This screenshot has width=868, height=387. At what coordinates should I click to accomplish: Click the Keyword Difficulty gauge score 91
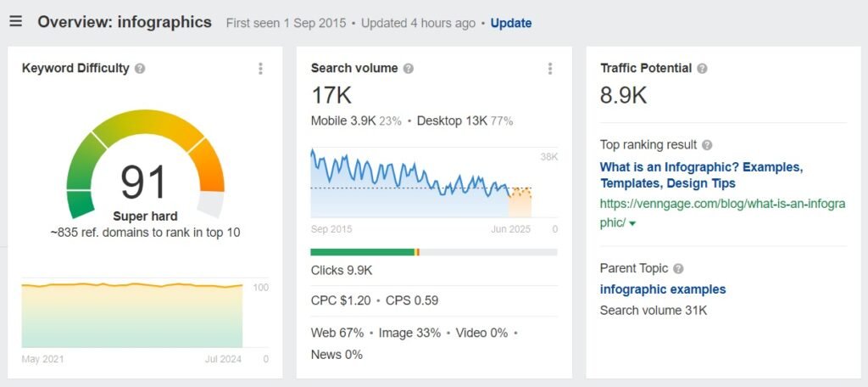pos(145,182)
